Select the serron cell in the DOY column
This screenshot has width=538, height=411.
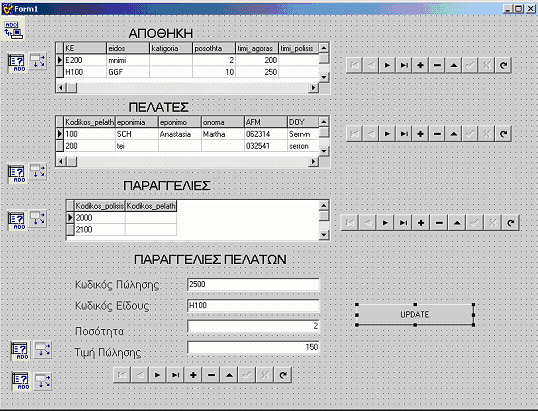[x=303, y=146]
